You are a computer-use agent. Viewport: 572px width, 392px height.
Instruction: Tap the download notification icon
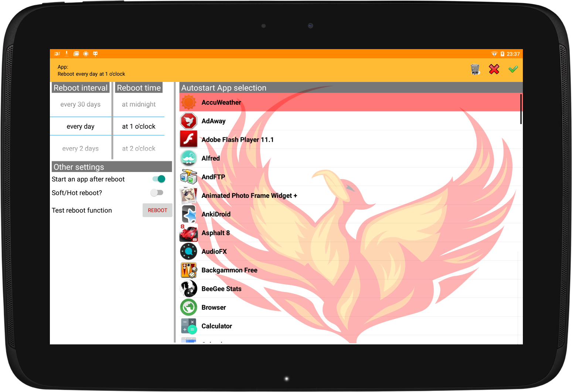coord(67,54)
